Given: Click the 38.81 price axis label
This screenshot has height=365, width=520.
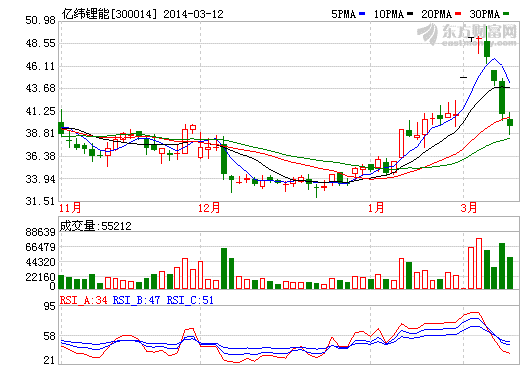Looking at the screenshot, I should [40, 133].
